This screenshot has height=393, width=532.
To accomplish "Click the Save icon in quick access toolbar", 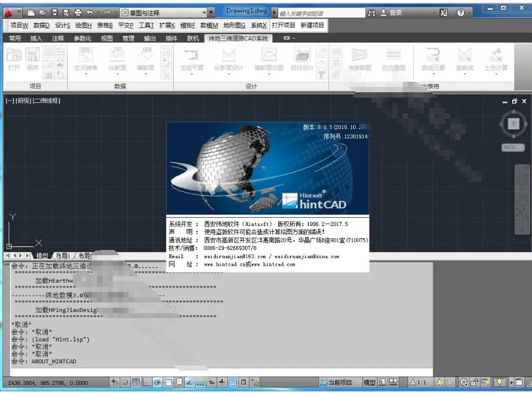I will [x=54, y=13].
